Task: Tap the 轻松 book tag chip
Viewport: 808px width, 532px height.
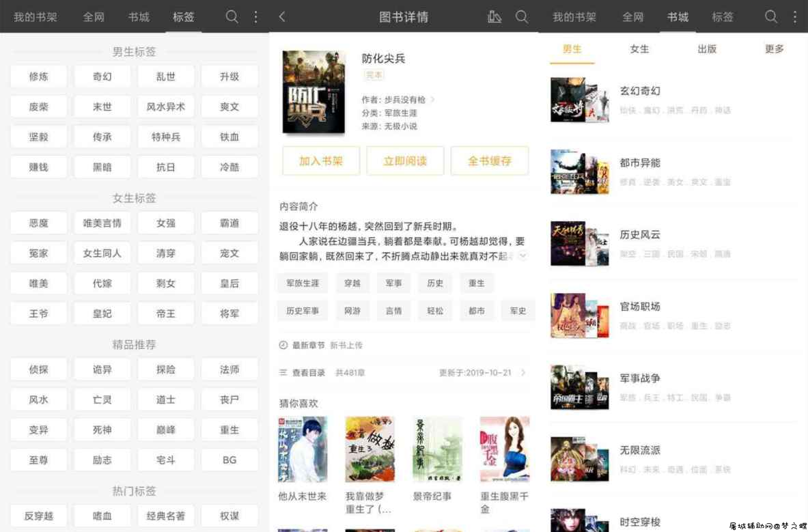Action: point(435,311)
